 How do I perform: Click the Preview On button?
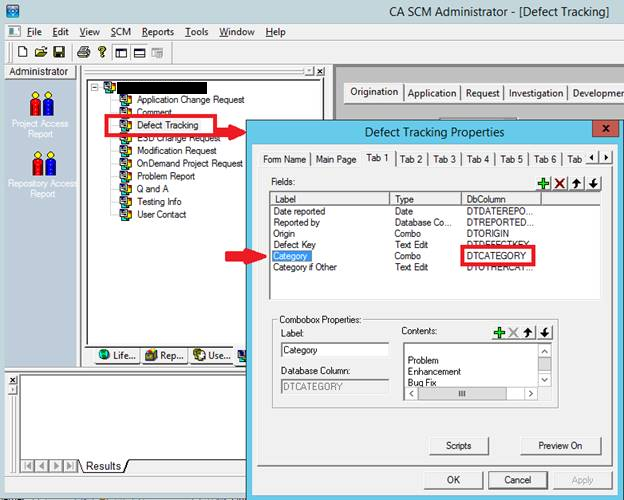click(x=560, y=446)
